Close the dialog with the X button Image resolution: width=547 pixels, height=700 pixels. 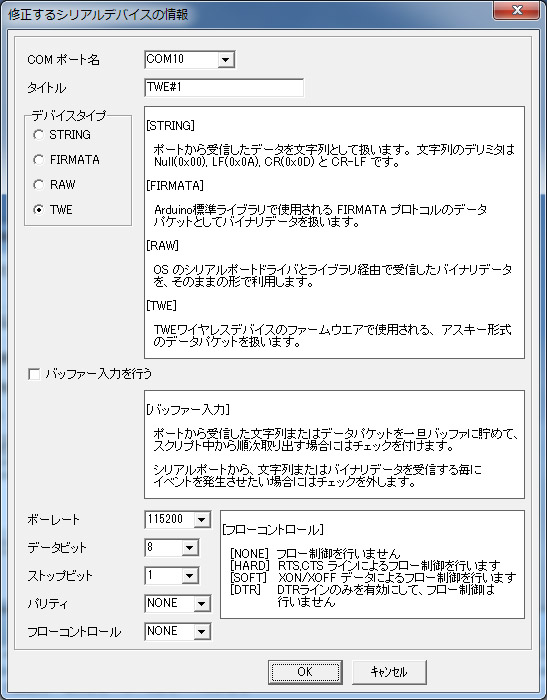coord(516,10)
